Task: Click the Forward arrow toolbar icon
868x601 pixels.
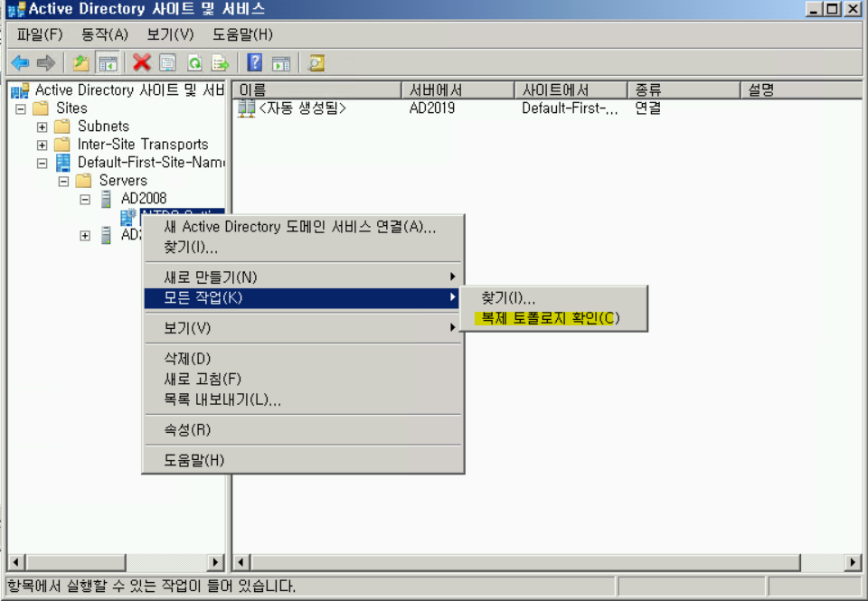Action: [46, 63]
